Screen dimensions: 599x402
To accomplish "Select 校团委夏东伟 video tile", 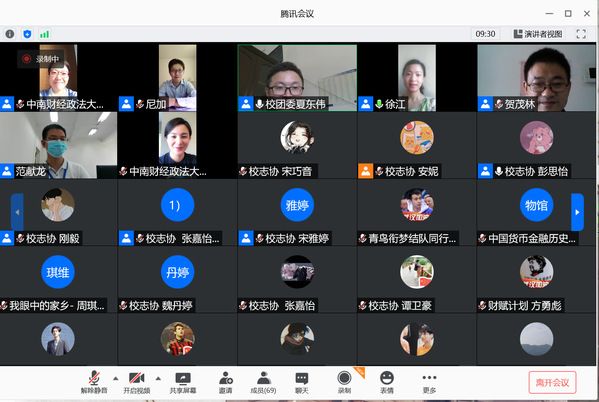I will point(298,78).
